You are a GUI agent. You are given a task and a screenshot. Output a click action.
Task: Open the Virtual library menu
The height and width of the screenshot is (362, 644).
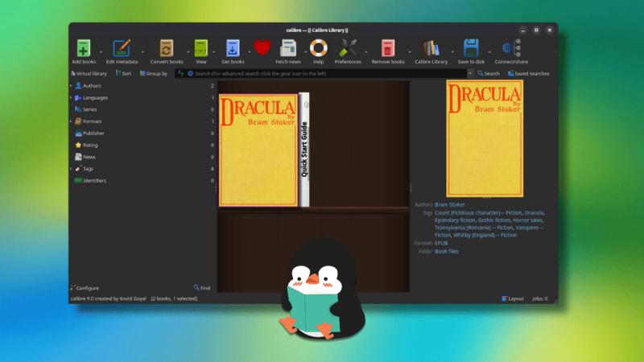click(x=89, y=73)
